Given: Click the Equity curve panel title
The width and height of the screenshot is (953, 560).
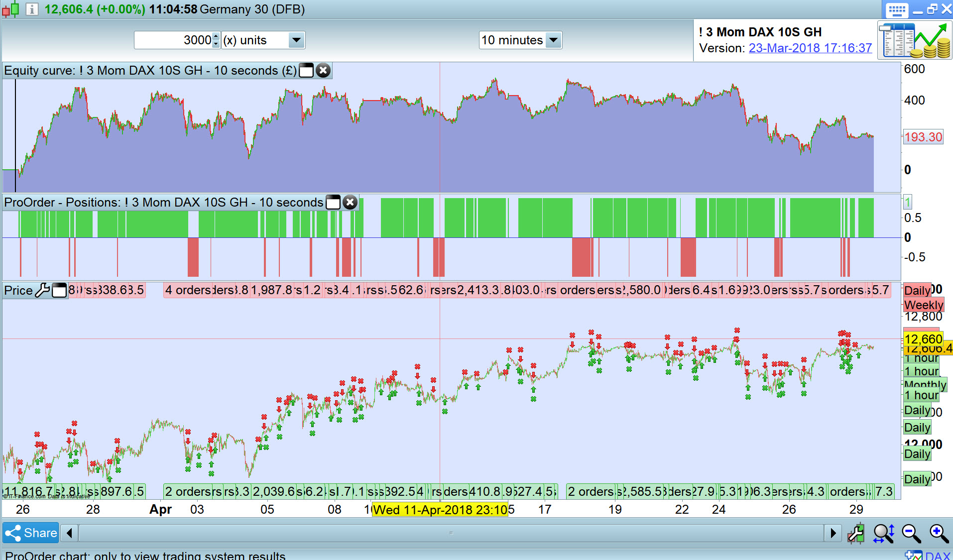Looking at the screenshot, I should (150, 71).
